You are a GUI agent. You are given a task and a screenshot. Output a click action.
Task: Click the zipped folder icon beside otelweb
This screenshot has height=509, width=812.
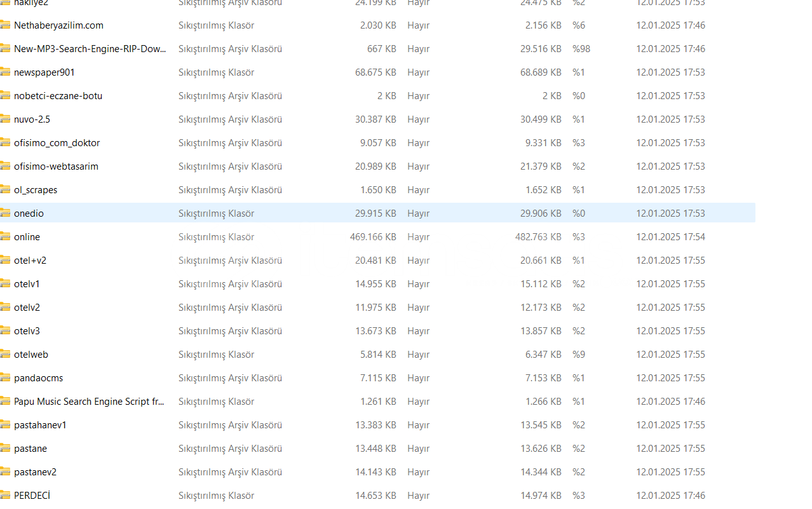point(5,355)
